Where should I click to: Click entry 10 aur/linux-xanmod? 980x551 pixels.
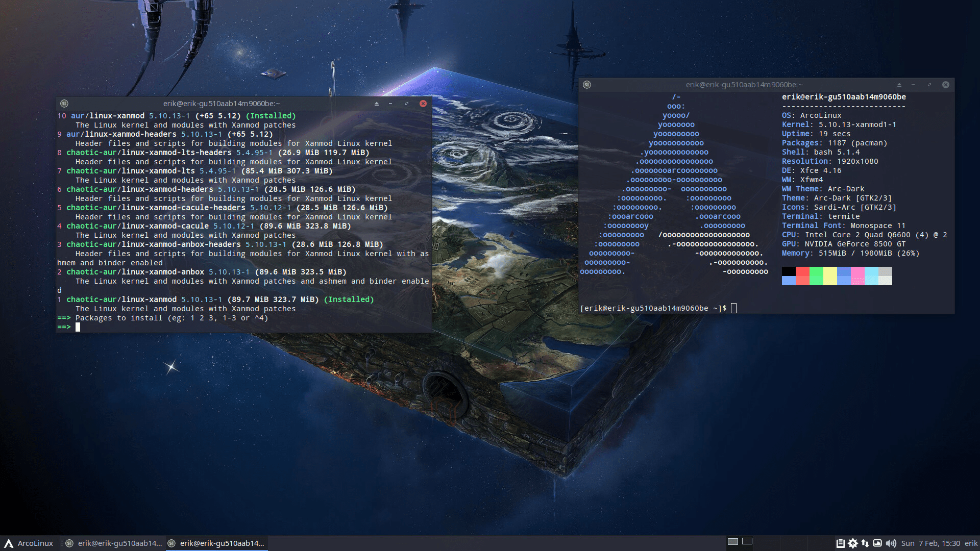177,116
